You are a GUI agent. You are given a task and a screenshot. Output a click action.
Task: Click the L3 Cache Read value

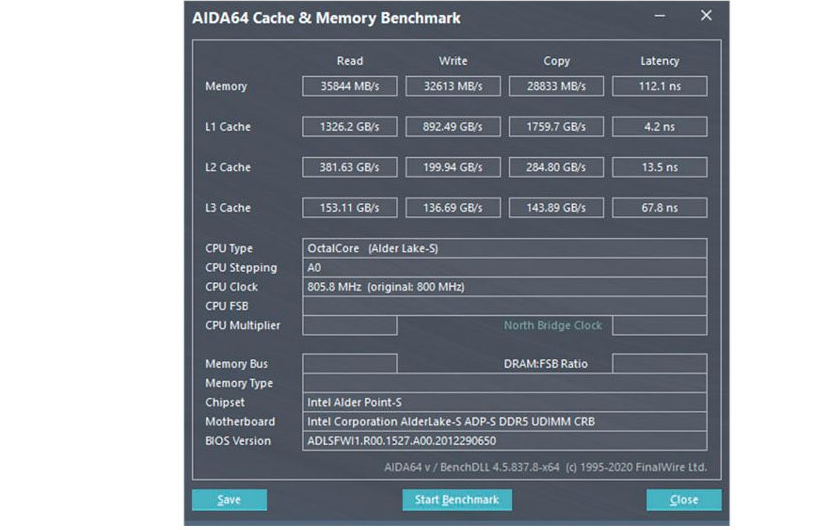point(350,208)
